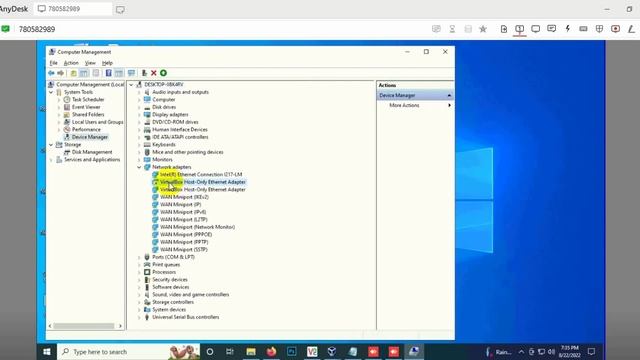
Task: Click the Type here to search box
Action: coord(129,351)
